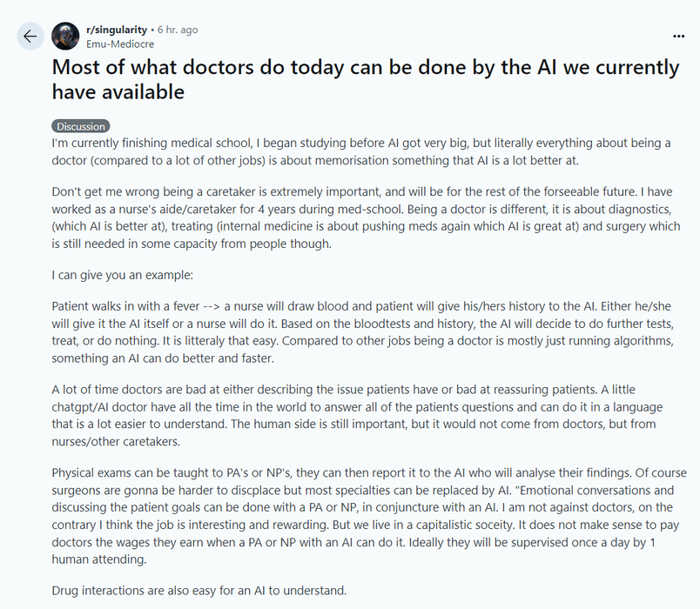Select the Discussion flair tag

coord(81,126)
